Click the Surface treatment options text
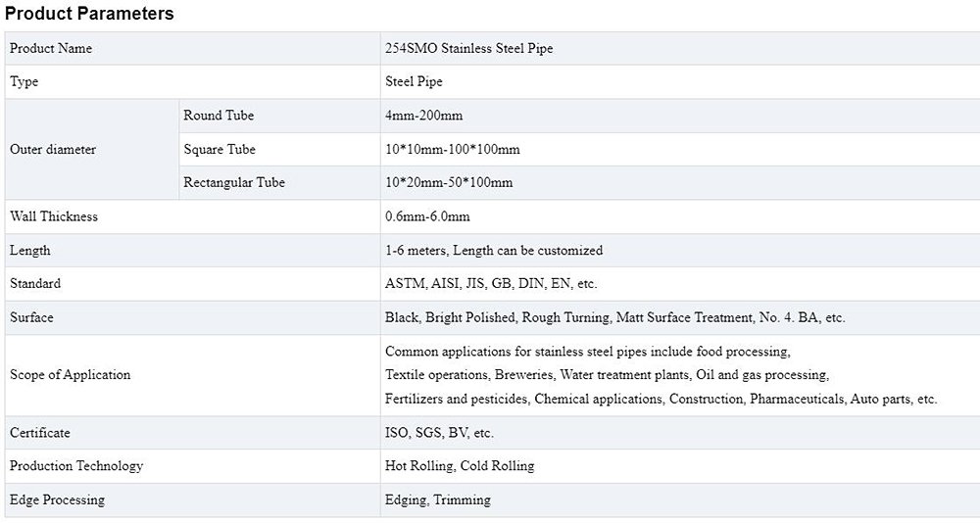Screen dimensions: 980x523 tap(614, 318)
